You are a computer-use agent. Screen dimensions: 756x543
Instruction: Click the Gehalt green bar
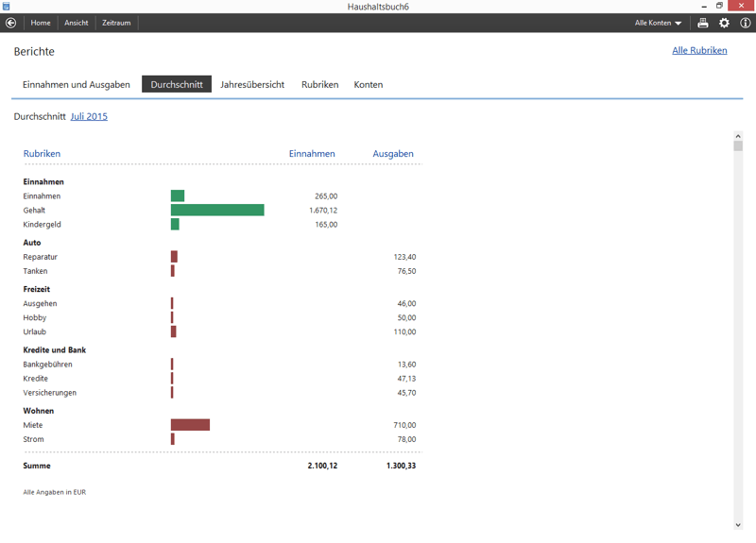[217, 211]
